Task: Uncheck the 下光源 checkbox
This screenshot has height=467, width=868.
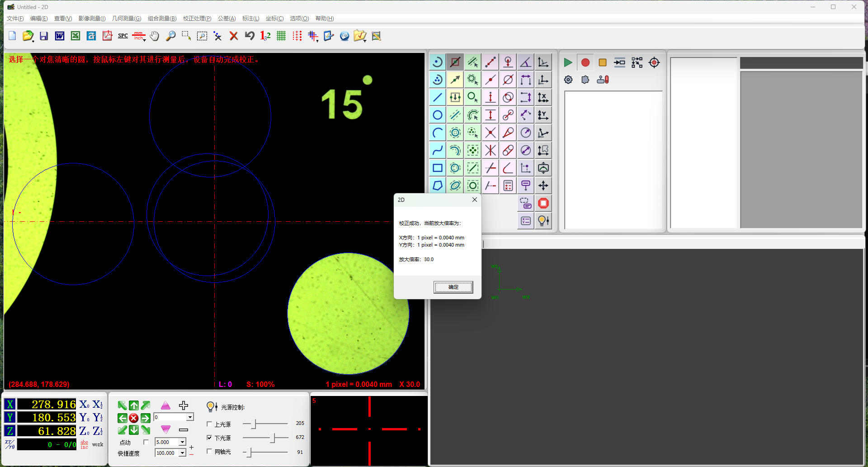Action: click(x=209, y=438)
